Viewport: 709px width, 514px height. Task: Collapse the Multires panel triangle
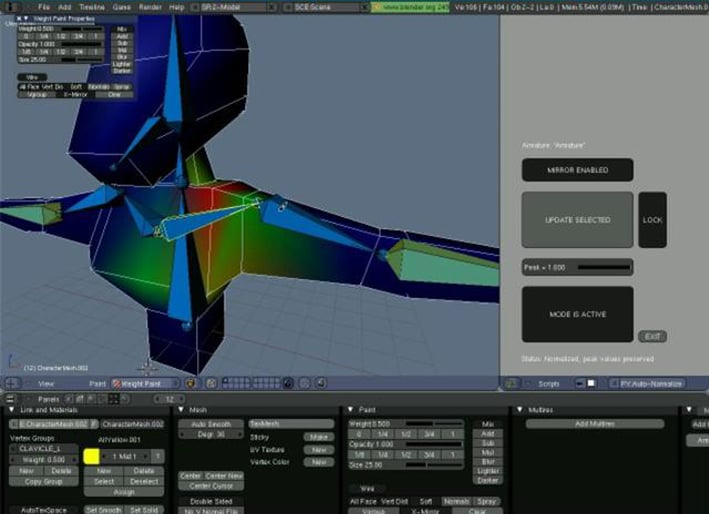coord(520,410)
